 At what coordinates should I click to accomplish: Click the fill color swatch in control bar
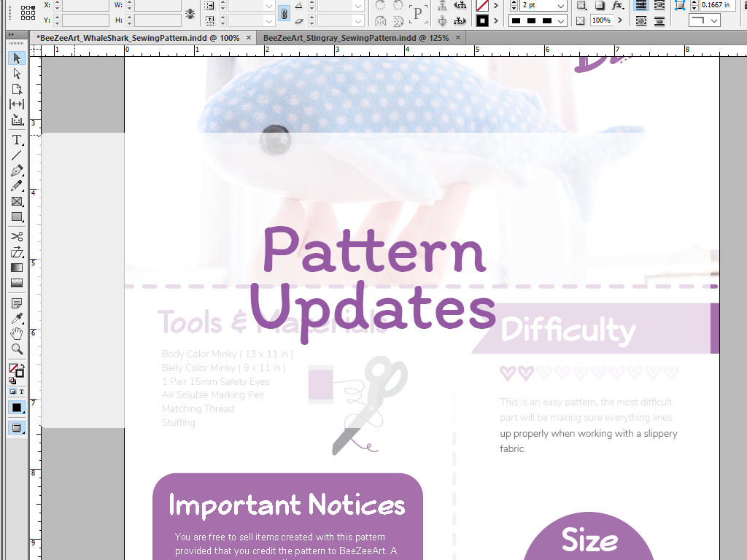[483, 6]
